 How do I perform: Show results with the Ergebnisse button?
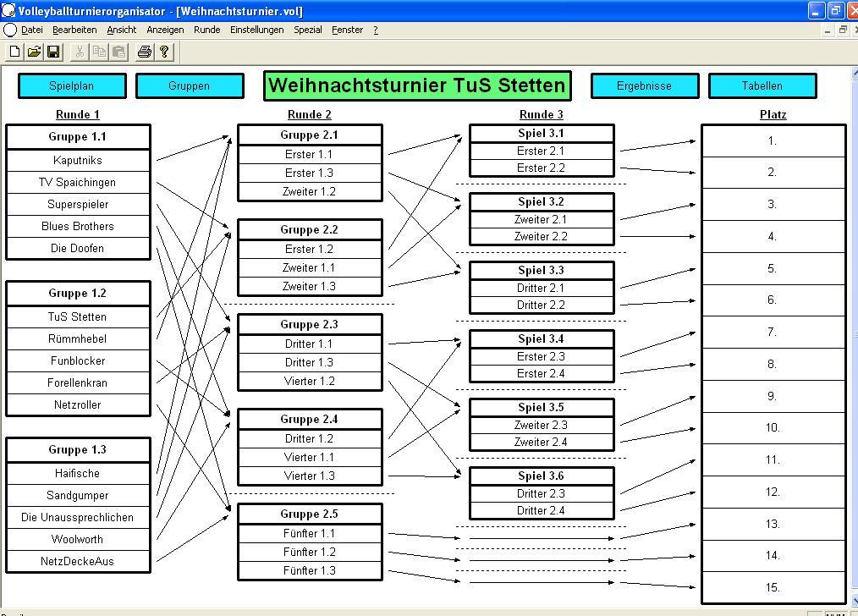pos(644,85)
